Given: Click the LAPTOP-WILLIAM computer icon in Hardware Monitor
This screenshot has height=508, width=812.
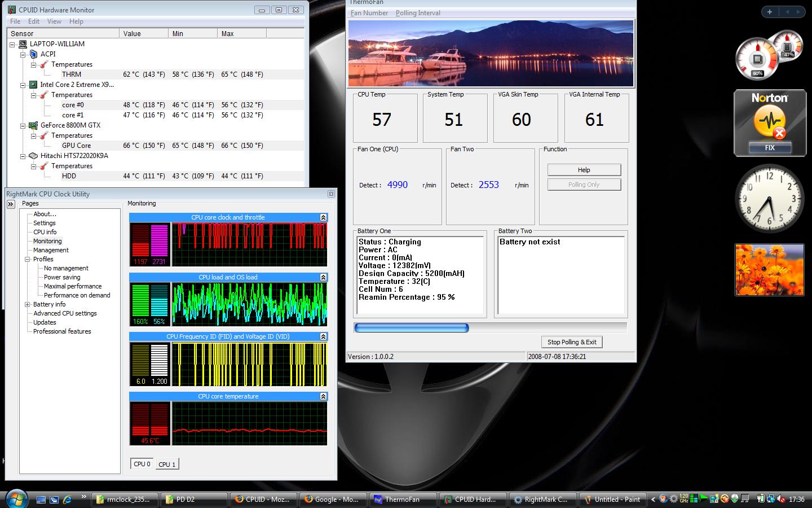Looking at the screenshot, I should point(23,43).
